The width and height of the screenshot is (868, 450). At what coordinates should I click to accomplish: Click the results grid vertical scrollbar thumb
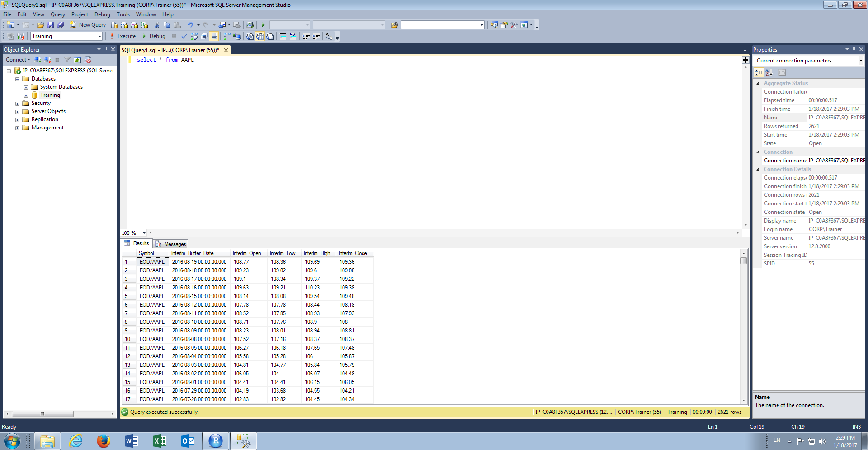743,261
